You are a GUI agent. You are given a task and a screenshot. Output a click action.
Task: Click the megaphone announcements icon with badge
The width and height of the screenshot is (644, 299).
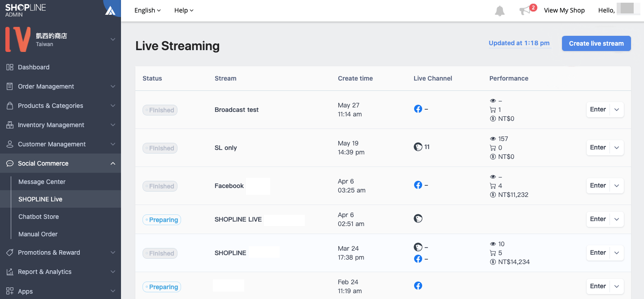coord(524,11)
